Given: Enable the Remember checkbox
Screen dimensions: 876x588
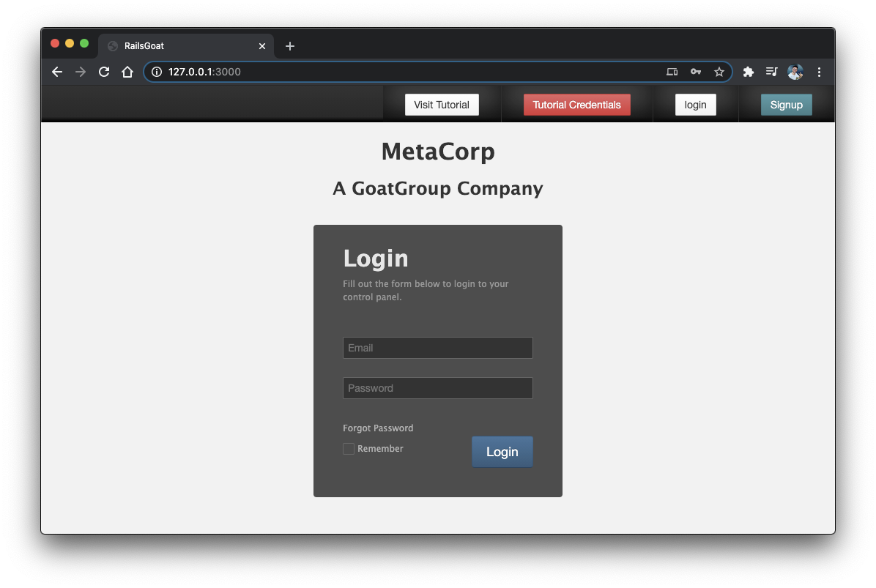Looking at the screenshot, I should (349, 449).
